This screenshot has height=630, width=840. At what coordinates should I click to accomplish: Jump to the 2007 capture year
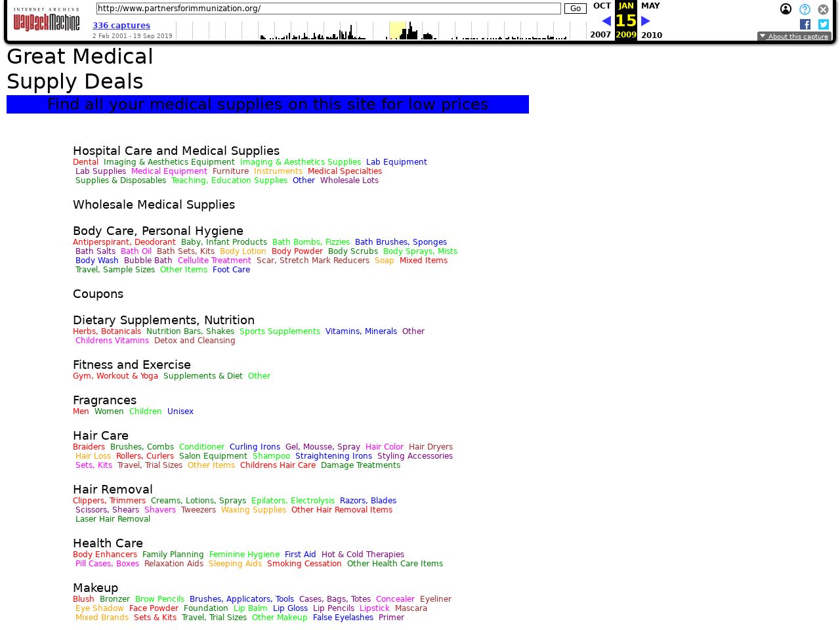pyautogui.click(x=600, y=35)
